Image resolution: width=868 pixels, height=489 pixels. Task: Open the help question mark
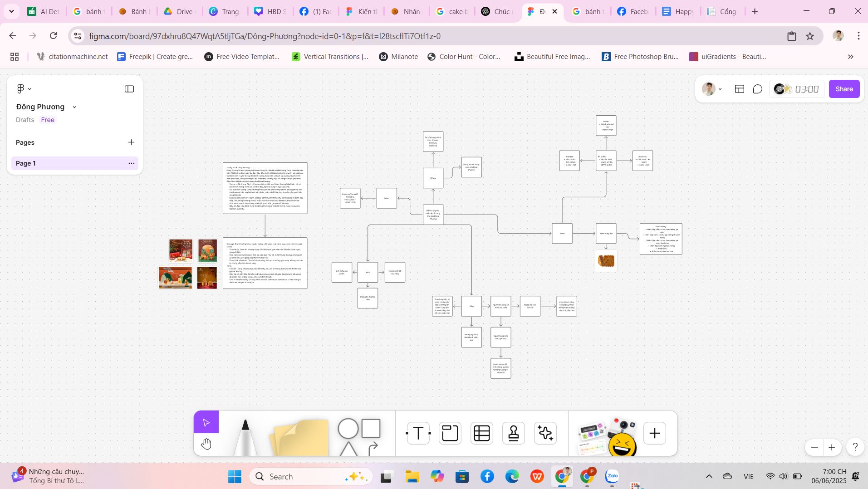[x=855, y=447]
